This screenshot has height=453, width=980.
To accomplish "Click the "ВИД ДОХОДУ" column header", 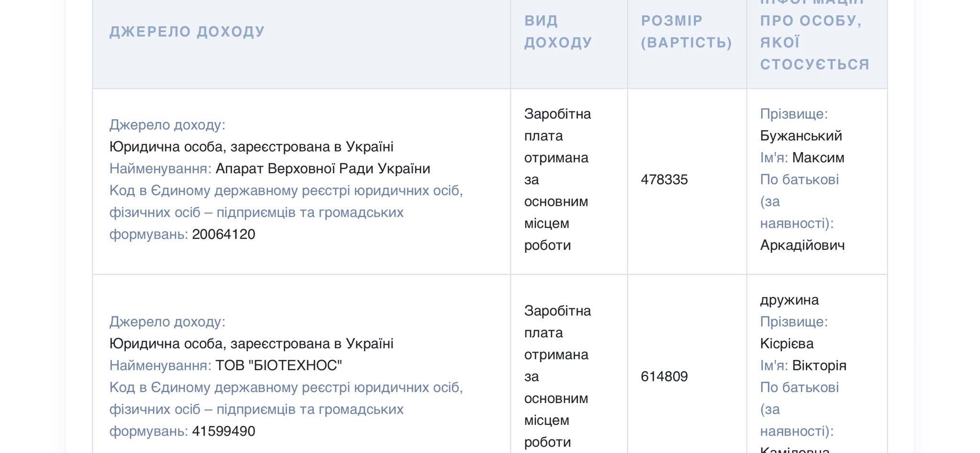I will click(558, 32).
